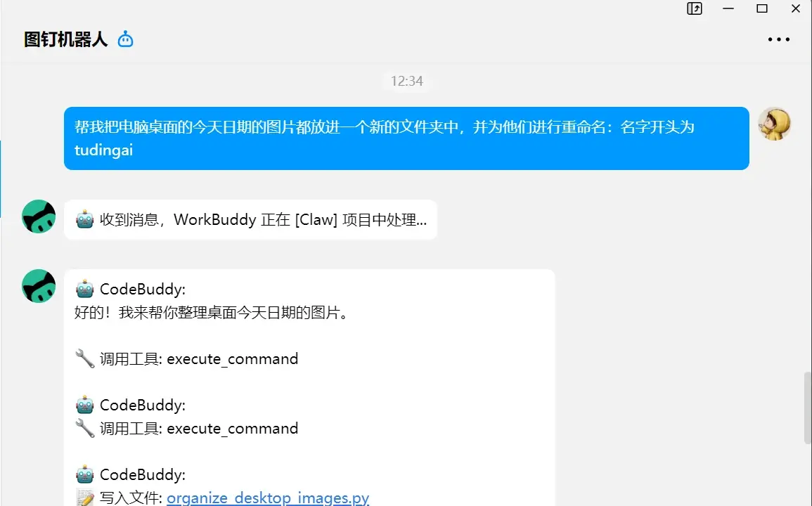Click the second wrench icon before 调用工具
The width and height of the screenshot is (812, 506).
tap(85, 429)
